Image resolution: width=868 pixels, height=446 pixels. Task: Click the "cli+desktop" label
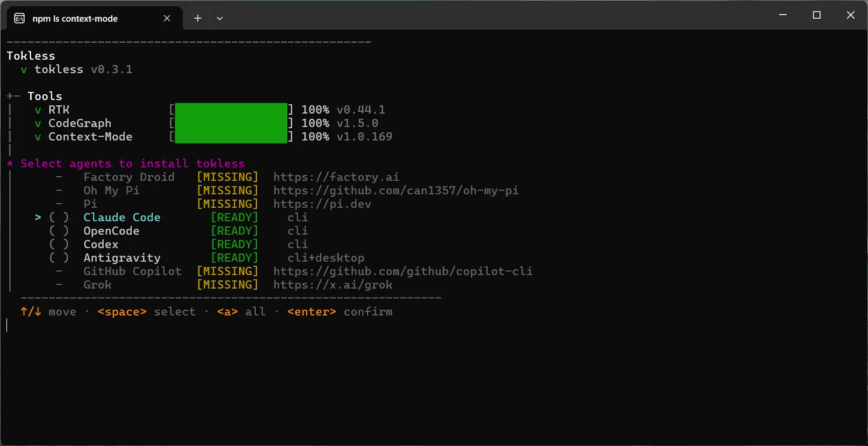tap(326, 258)
